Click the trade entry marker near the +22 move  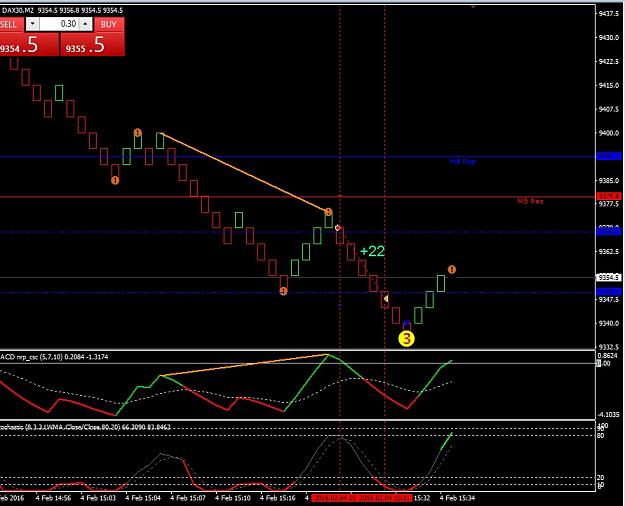[338, 228]
